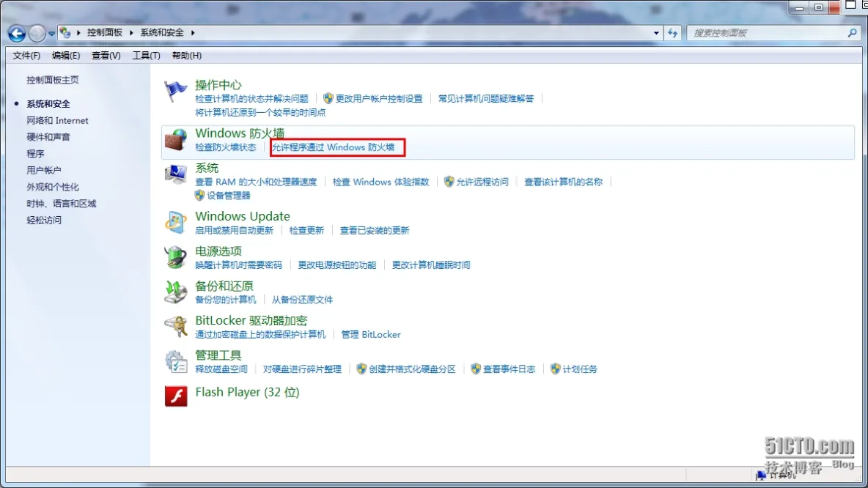Click shield icon beside 允许远程访问

pyautogui.click(x=449, y=182)
